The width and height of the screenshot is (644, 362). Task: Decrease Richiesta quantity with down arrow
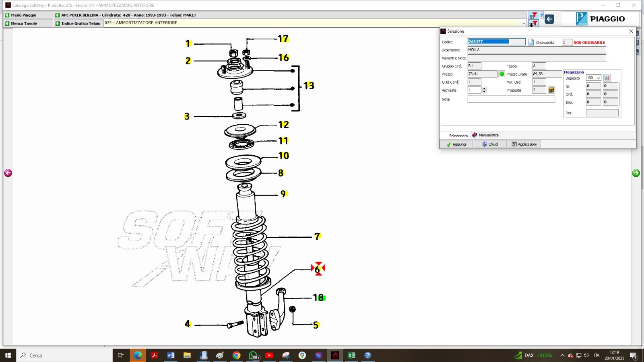tap(485, 92)
